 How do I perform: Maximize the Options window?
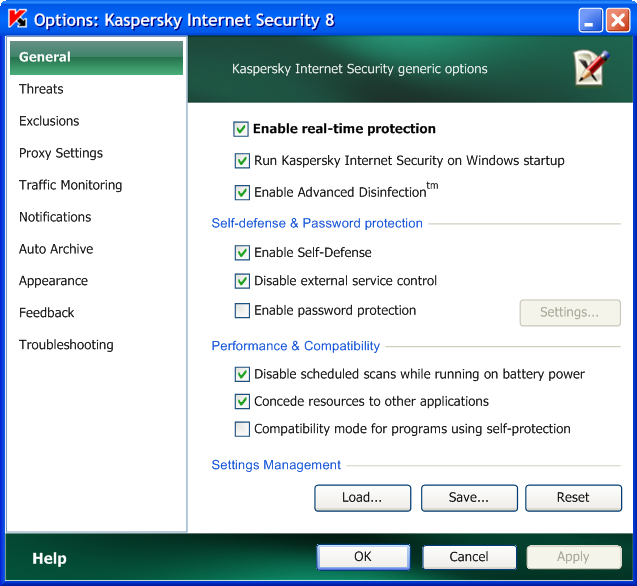coord(591,20)
